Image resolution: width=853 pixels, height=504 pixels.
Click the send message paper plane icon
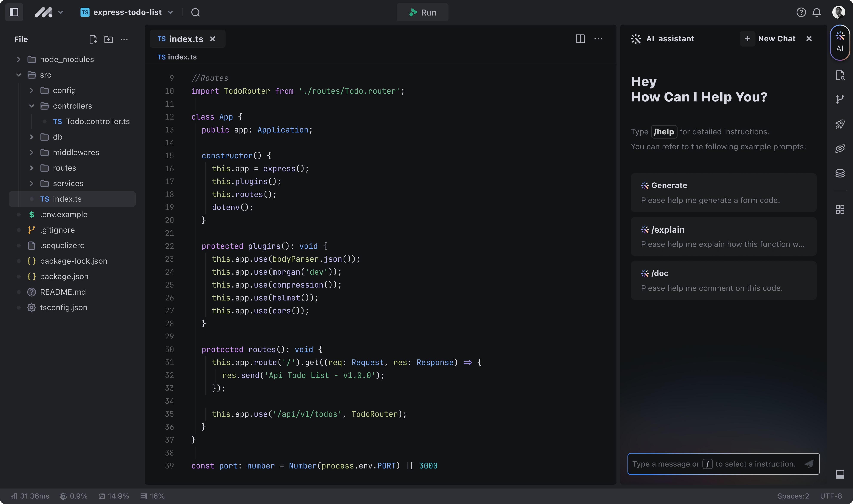click(809, 464)
